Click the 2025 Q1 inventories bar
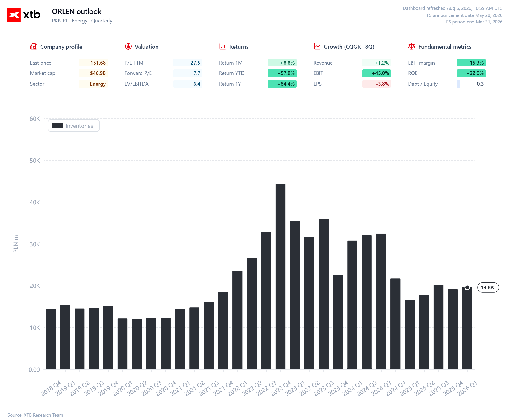This screenshot has height=420, width=510. tap(410, 335)
